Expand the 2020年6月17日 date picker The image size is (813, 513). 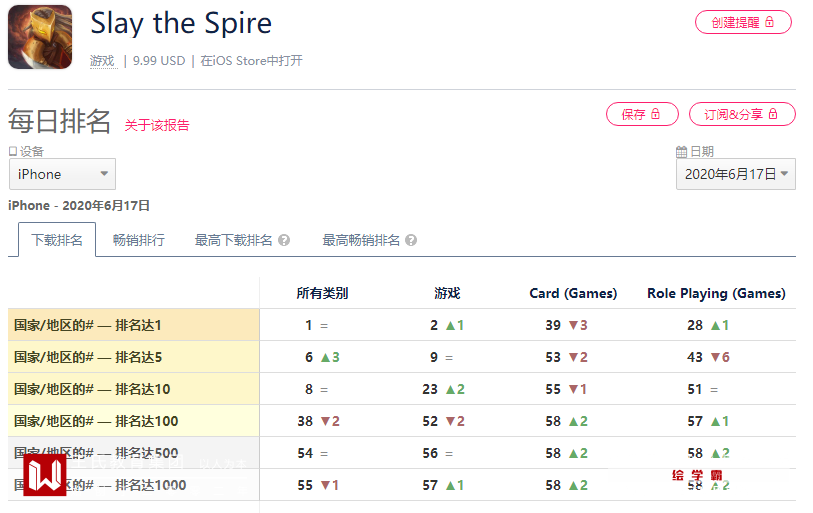(x=736, y=174)
